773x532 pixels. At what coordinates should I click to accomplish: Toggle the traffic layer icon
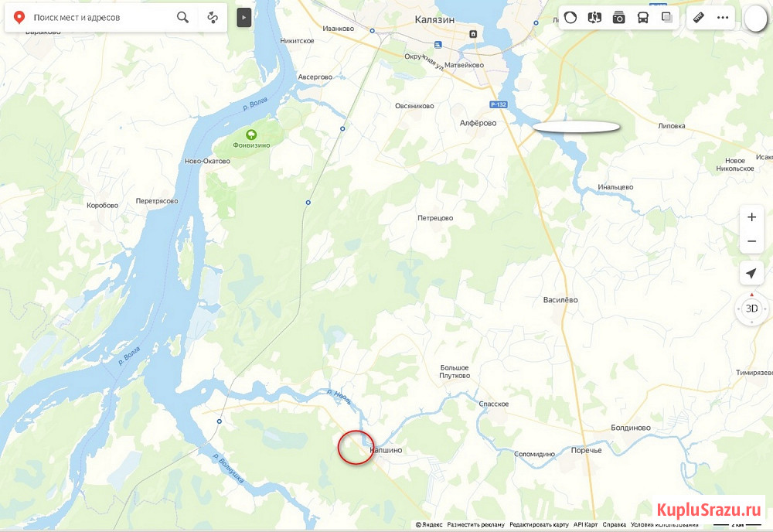[x=570, y=18]
